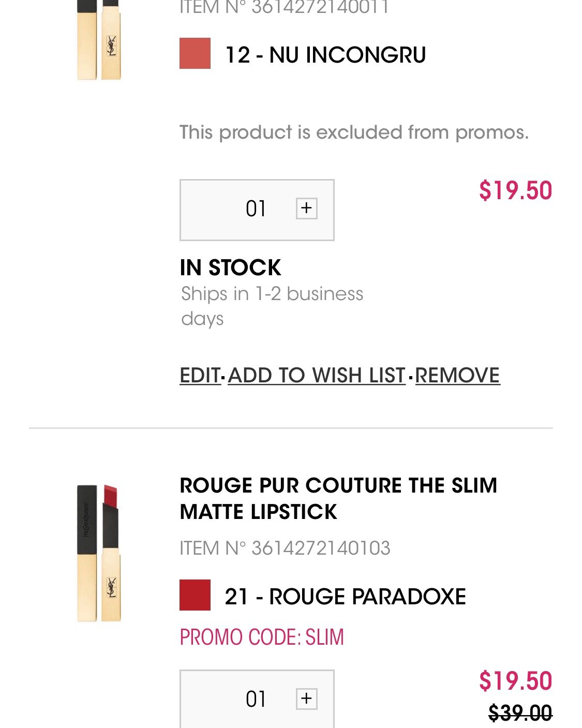Open the red Rouge Paradoxe lipstick thumbnail
Image resolution: width=582 pixels, height=728 pixels.
click(x=99, y=553)
